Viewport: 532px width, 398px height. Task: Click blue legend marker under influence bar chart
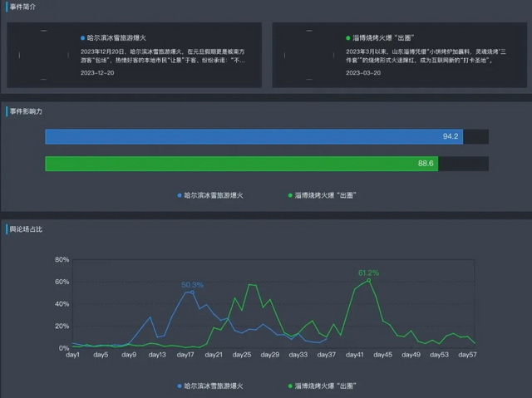[179, 195]
